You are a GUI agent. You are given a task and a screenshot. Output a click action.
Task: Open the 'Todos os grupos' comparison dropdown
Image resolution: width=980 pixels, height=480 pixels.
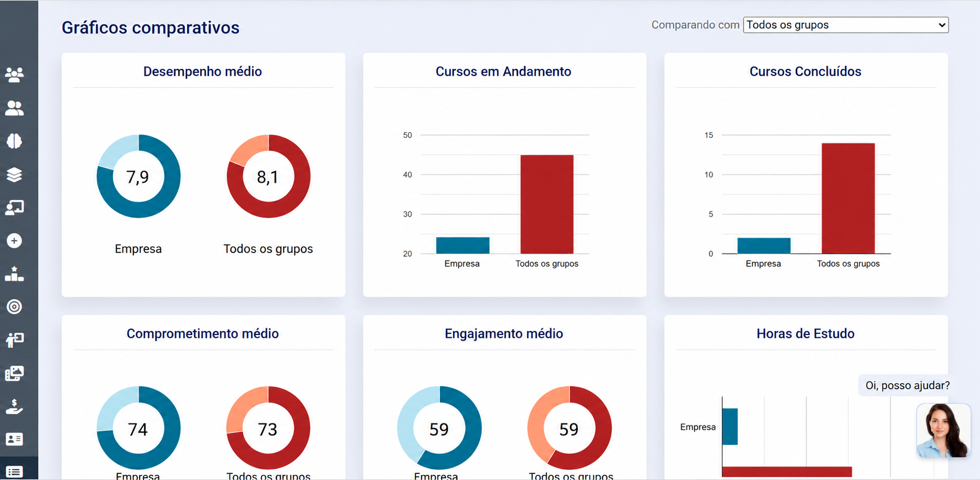click(x=845, y=25)
